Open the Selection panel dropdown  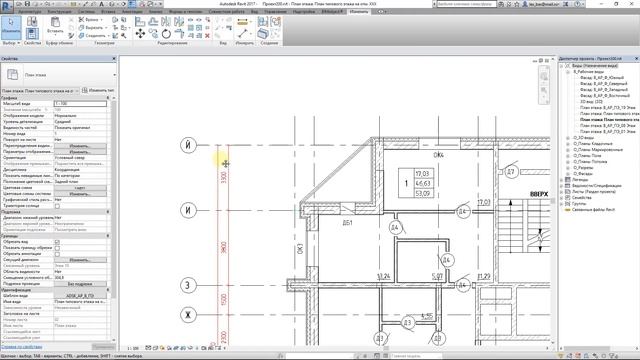pyautogui.click(x=11, y=43)
